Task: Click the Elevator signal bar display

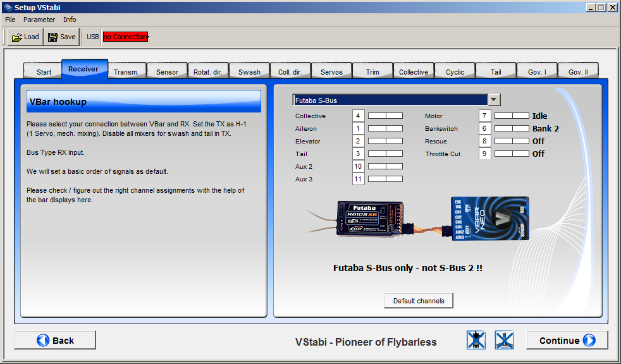Action: pos(385,142)
